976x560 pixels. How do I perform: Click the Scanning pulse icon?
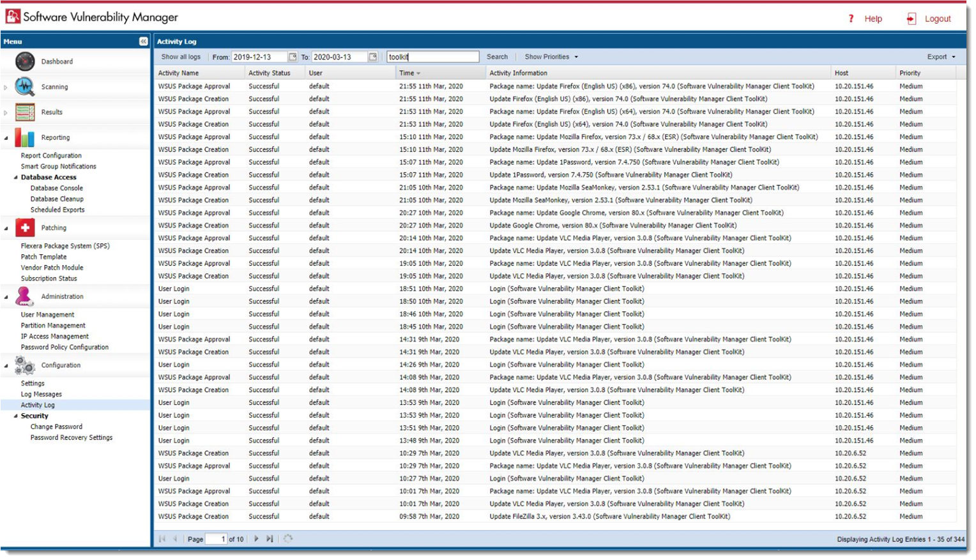pyautogui.click(x=25, y=87)
